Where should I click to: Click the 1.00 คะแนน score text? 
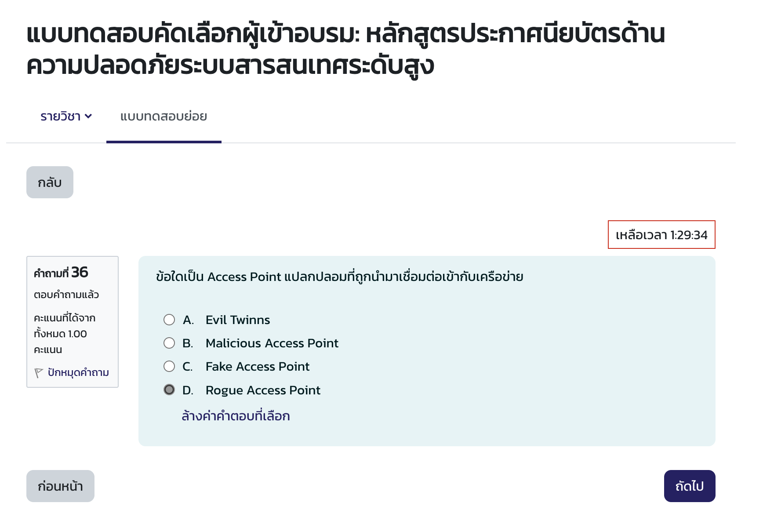(x=64, y=333)
